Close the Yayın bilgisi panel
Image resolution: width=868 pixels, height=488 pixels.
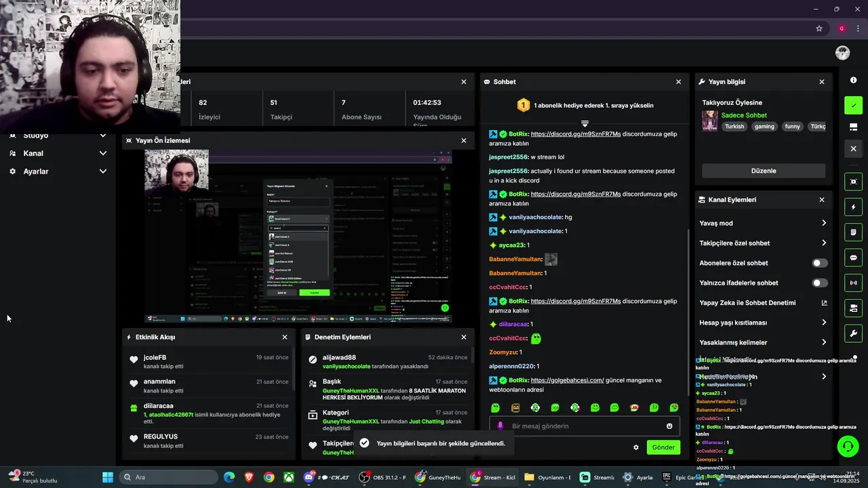click(x=822, y=82)
